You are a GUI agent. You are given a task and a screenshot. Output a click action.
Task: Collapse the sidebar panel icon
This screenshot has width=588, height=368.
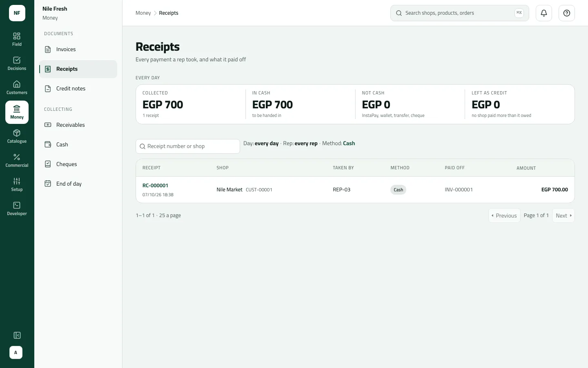tap(17, 335)
